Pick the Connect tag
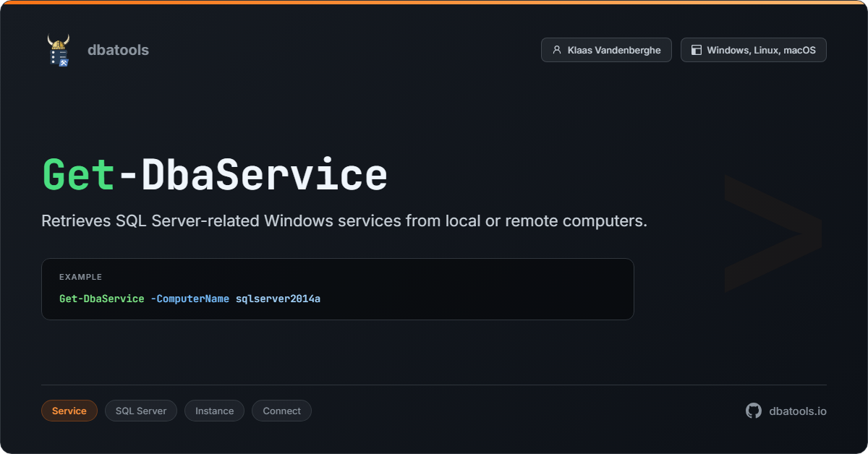The image size is (868, 454). pyautogui.click(x=281, y=411)
